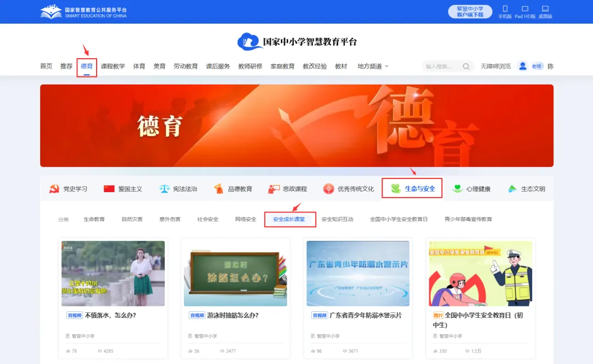593x364 pixels.
Task: Click the 优秀传统文化 round icon
Action: click(x=329, y=189)
